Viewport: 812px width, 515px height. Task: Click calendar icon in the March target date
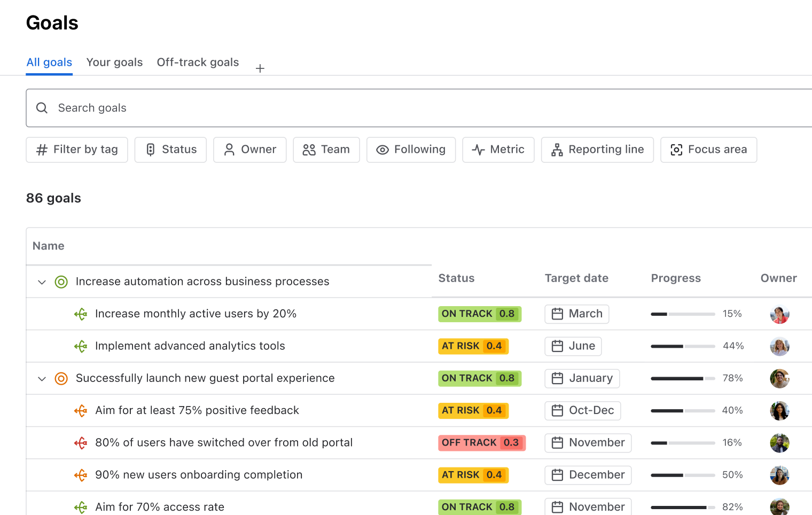point(557,314)
